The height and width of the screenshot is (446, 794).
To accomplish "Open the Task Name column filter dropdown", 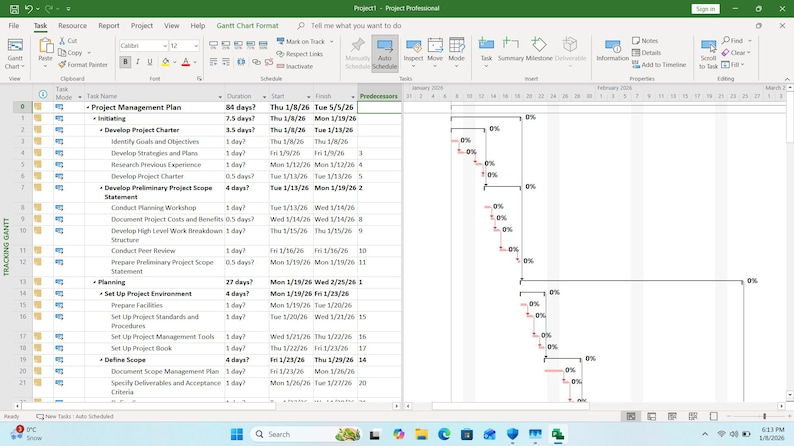I will pos(220,97).
